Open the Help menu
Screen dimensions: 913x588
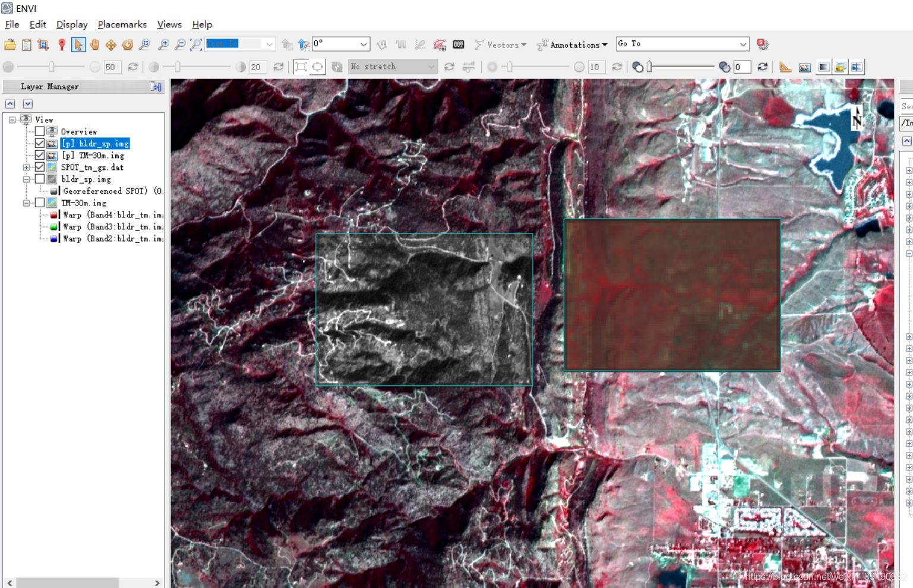click(202, 24)
